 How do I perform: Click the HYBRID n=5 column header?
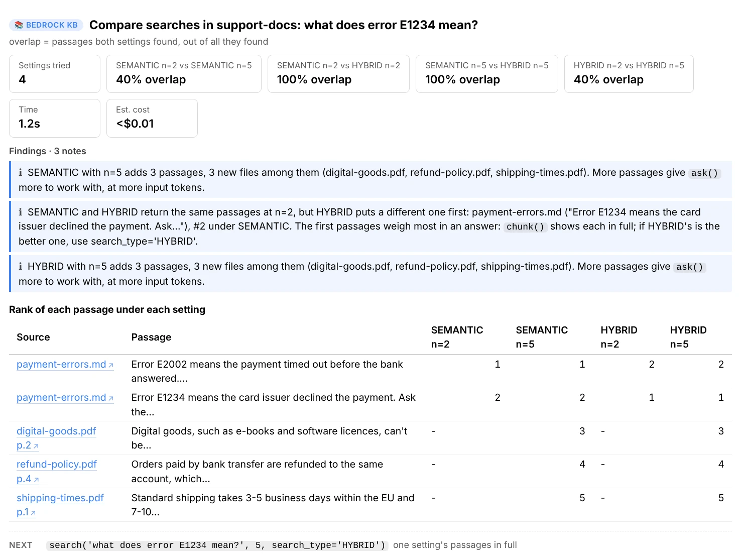(688, 337)
